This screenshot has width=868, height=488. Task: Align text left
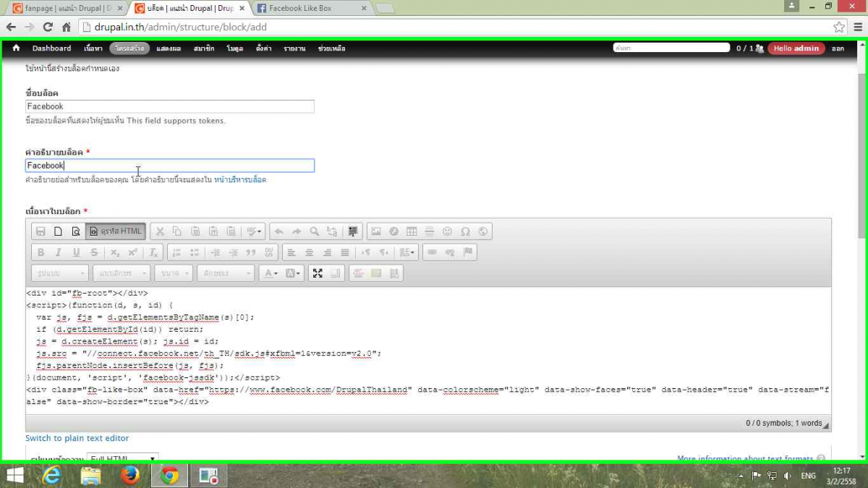tap(292, 252)
